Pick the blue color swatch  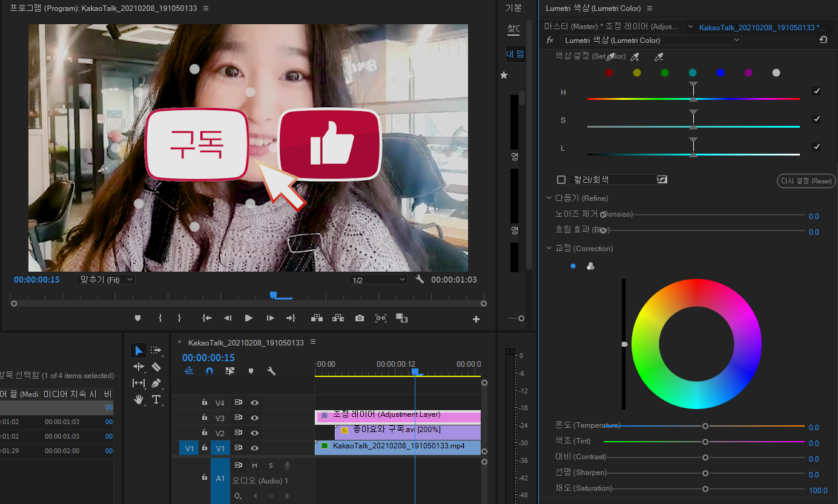pyautogui.click(x=721, y=73)
